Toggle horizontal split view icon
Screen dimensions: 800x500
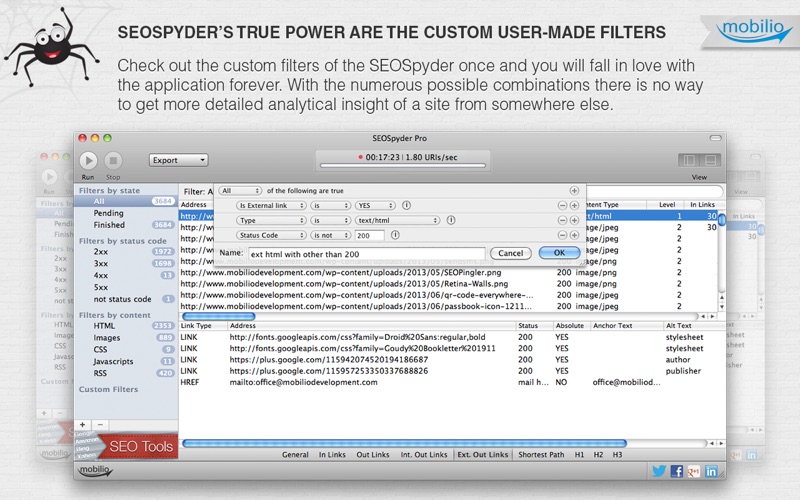coord(710,160)
